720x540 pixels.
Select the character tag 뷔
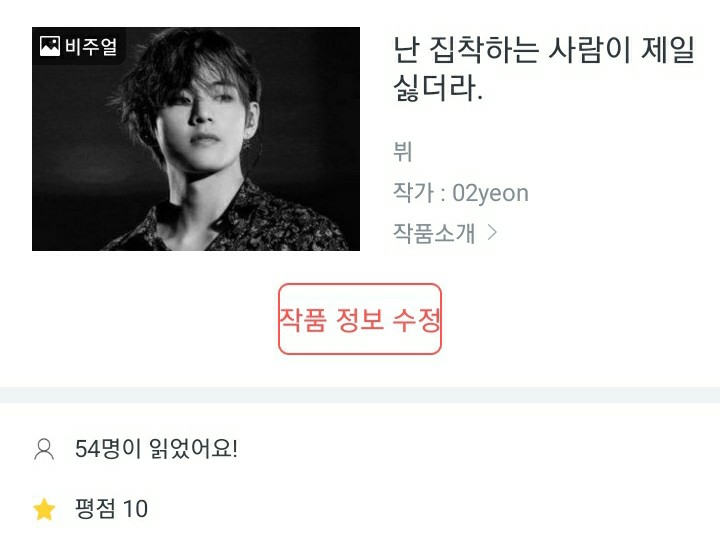click(x=403, y=152)
